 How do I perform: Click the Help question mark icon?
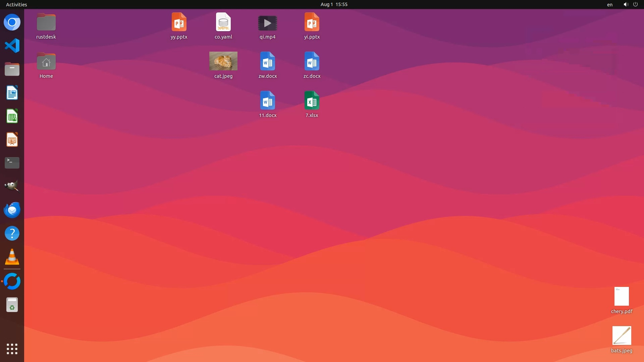coord(12,233)
